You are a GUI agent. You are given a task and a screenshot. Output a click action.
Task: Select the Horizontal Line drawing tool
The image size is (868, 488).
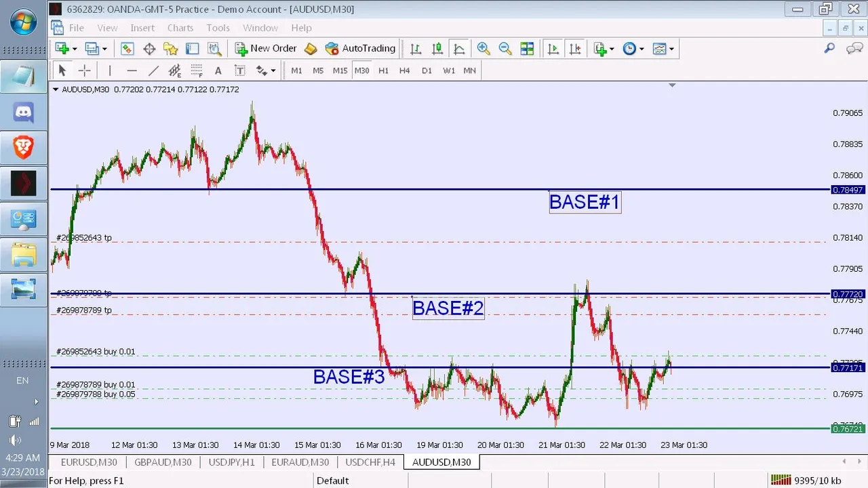[132, 70]
